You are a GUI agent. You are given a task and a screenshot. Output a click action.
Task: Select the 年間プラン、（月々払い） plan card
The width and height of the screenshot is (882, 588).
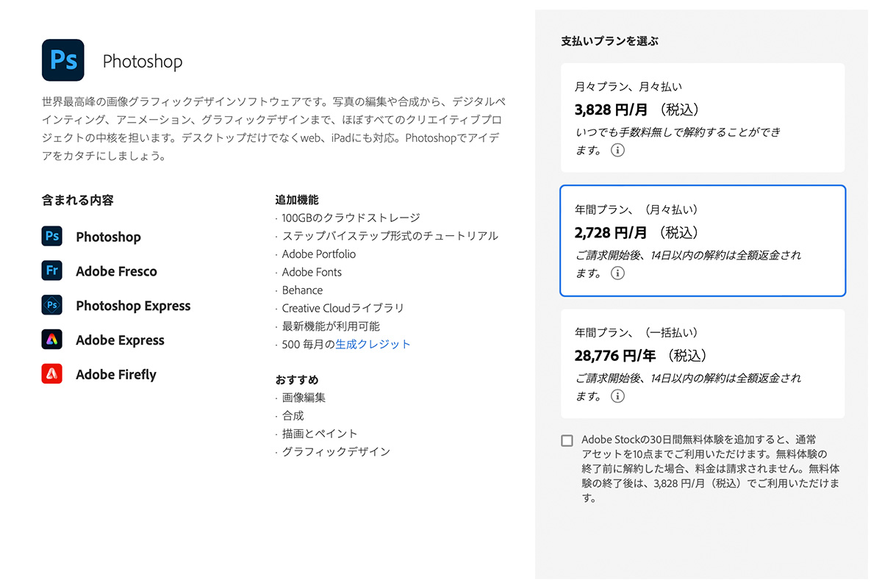click(x=703, y=240)
